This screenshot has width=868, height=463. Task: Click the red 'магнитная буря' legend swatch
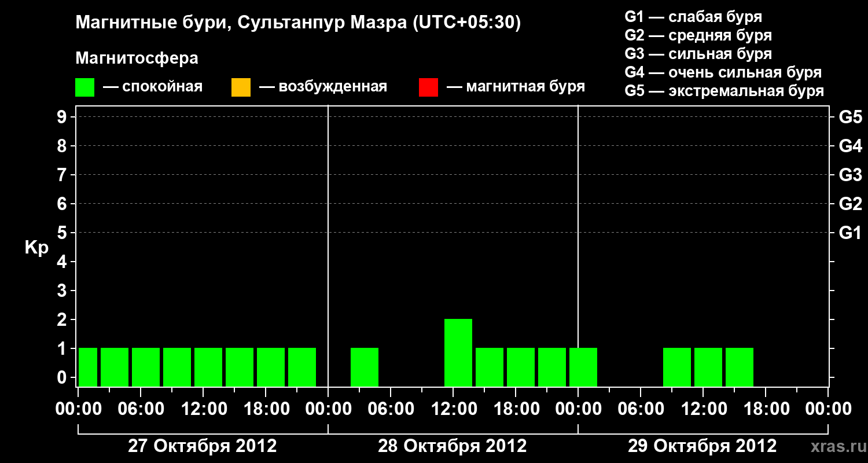[x=428, y=87]
